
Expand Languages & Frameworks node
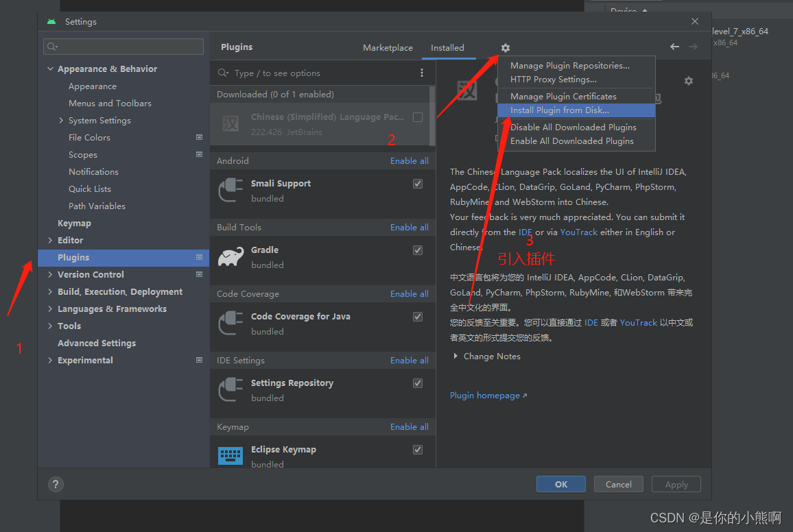click(50, 309)
